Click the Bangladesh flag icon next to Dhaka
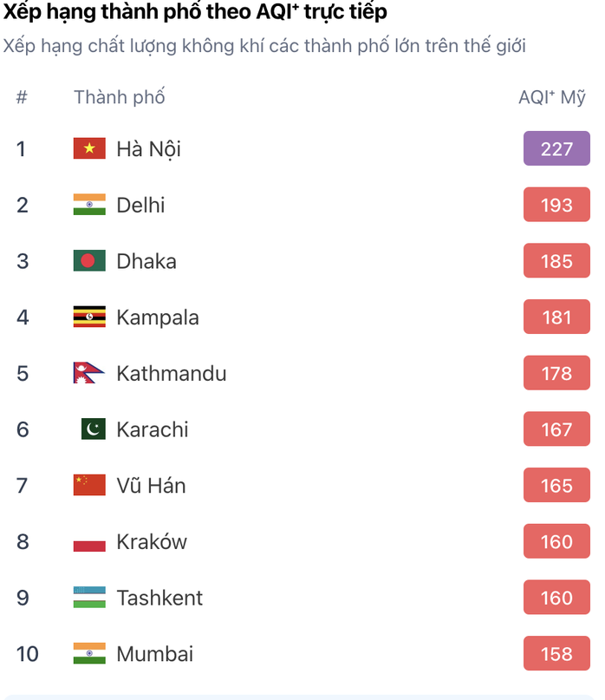This screenshot has height=700, width=605. click(x=89, y=261)
